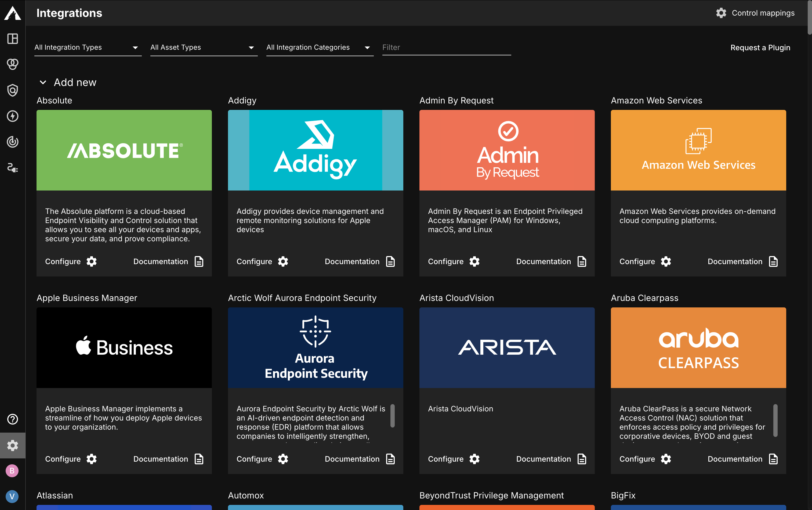The image size is (812, 510).
Task: Click Aruba Clearpass Documentation file icon
Action: pyautogui.click(x=773, y=459)
